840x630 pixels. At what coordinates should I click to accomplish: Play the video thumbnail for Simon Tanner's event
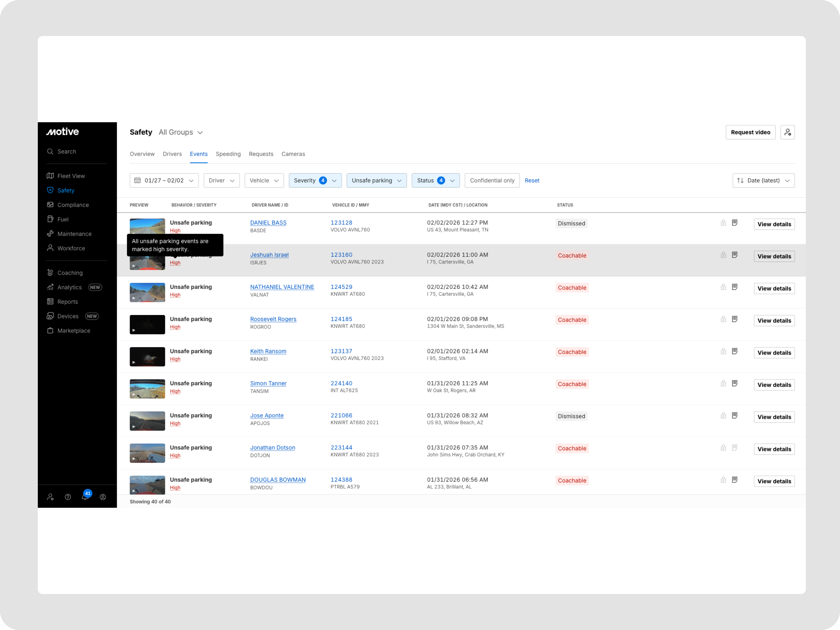pos(147,388)
